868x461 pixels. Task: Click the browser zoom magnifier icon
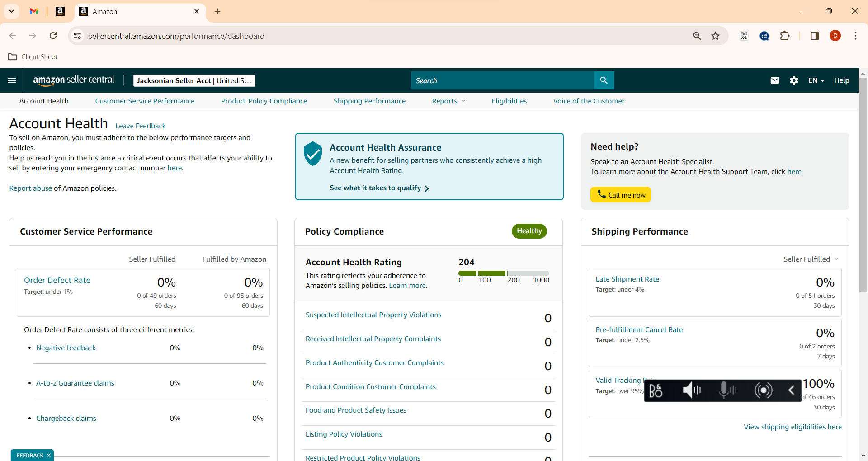click(697, 36)
